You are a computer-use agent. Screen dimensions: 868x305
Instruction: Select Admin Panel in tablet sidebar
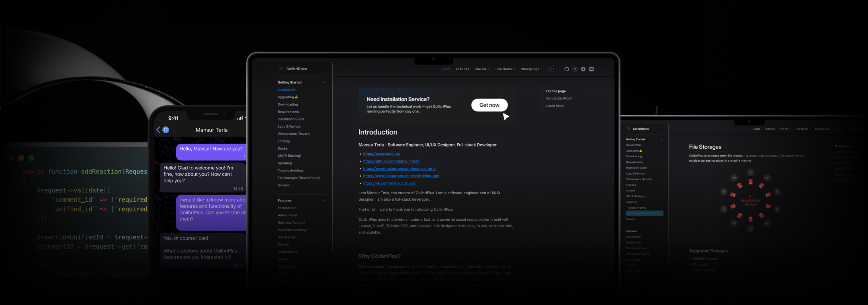[x=287, y=215]
